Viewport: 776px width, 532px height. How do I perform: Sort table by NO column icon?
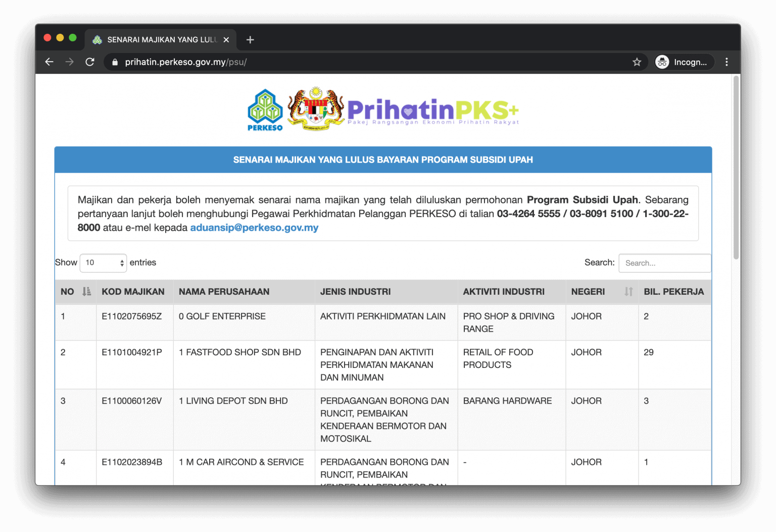click(86, 292)
